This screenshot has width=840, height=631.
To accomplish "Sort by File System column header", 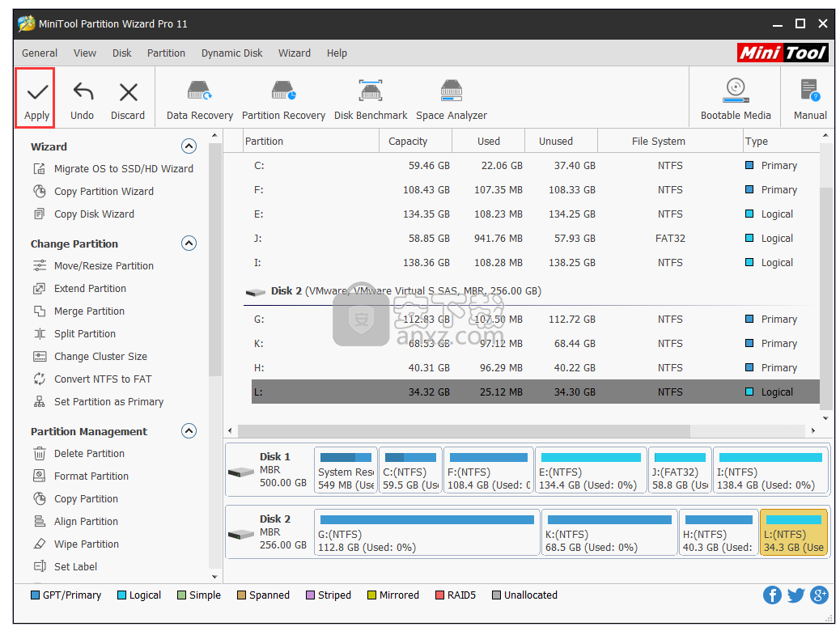I will pos(669,142).
